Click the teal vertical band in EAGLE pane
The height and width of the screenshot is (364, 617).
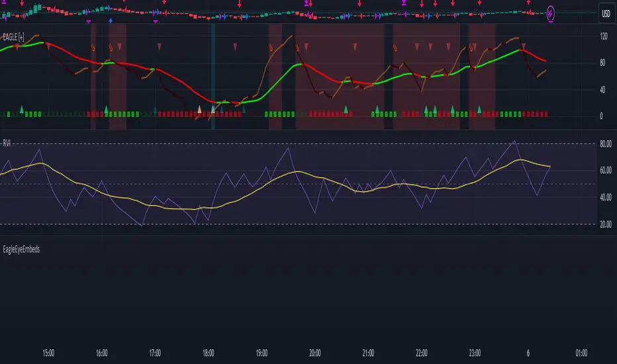pos(213,73)
